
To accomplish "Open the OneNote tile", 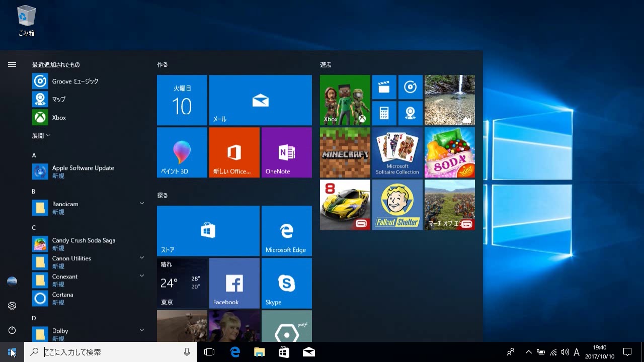I will pos(287,152).
